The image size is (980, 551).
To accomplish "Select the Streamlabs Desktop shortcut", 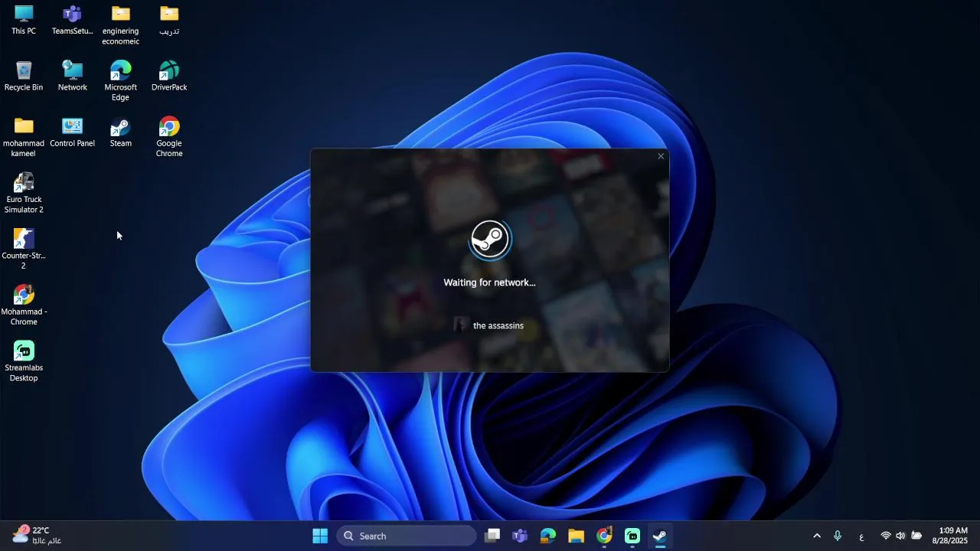I will coord(24,362).
